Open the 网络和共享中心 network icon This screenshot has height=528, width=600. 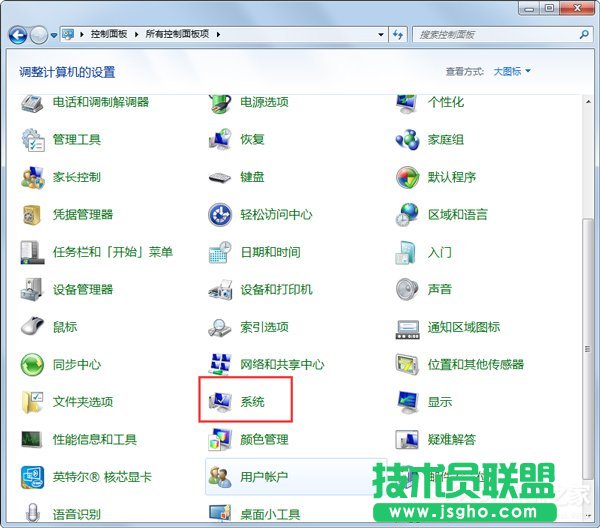(x=220, y=364)
